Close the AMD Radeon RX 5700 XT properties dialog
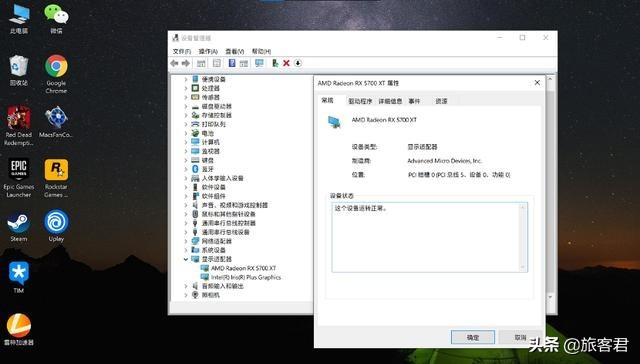 (x=537, y=83)
